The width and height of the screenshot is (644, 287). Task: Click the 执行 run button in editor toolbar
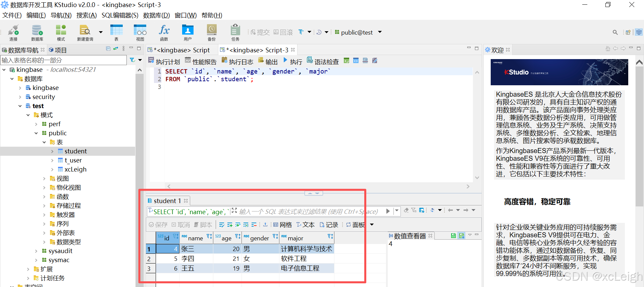[292, 61]
